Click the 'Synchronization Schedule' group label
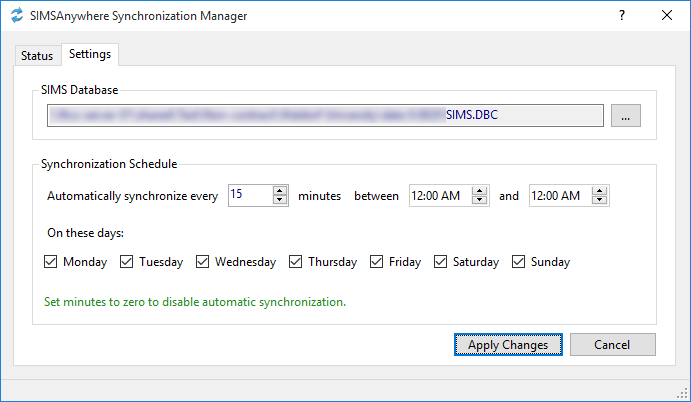Viewport: 691px width, 402px height. (109, 164)
